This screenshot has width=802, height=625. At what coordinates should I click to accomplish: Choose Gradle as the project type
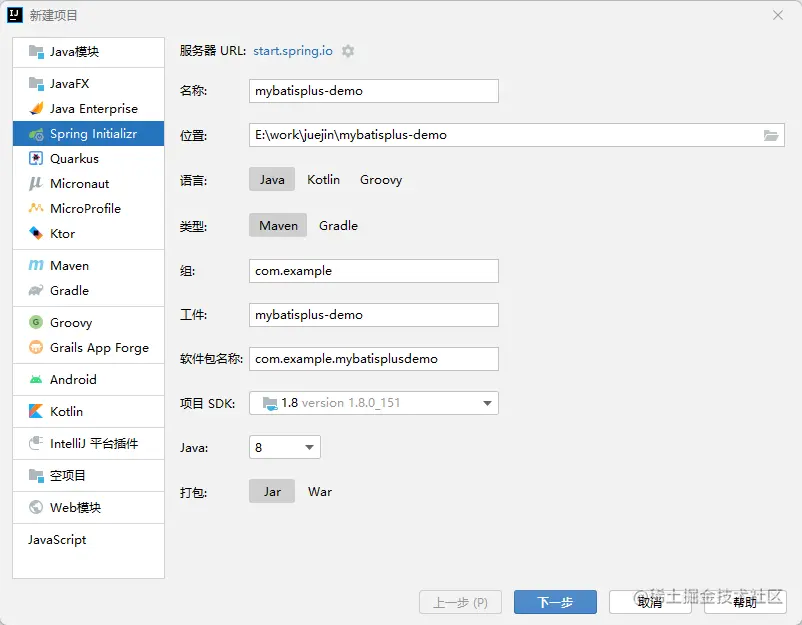[339, 226]
